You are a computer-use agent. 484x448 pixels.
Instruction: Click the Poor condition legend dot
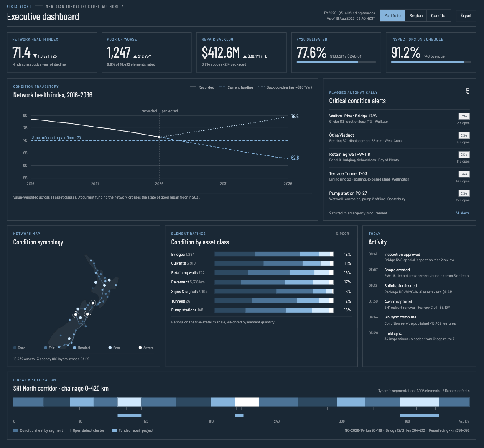[110, 348]
